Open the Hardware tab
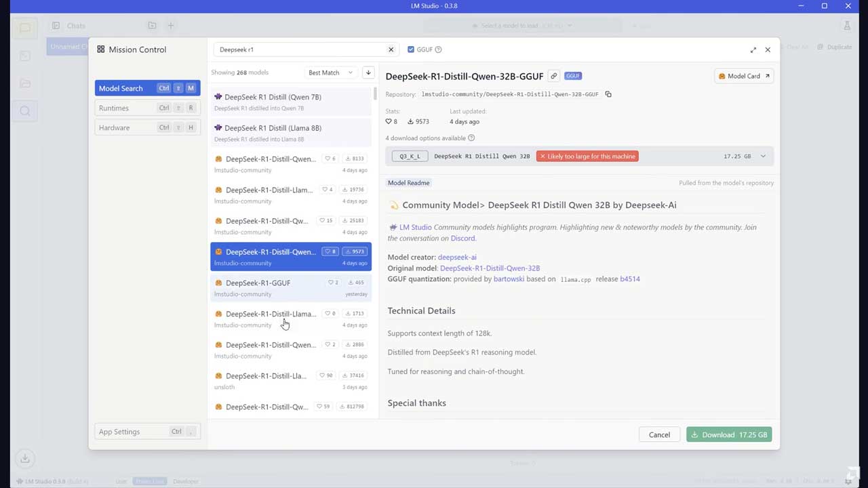The image size is (868, 488). 147,127
